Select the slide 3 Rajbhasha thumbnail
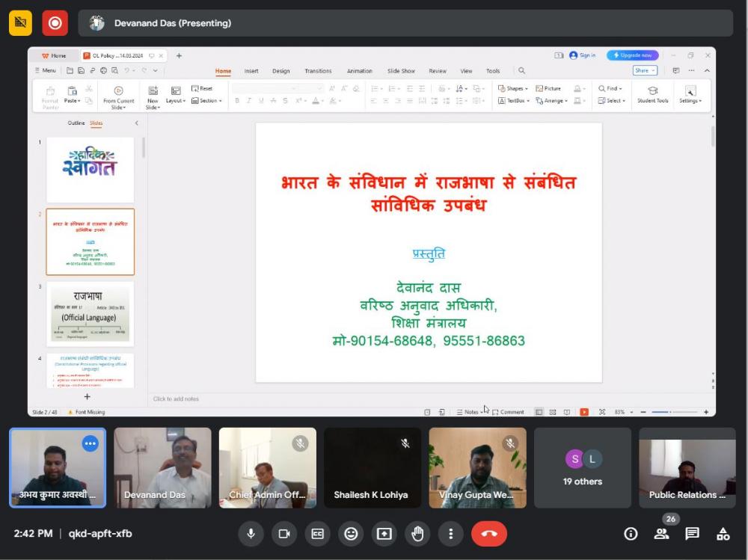This screenshot has width=748, height=560. (x=90, y=314)
